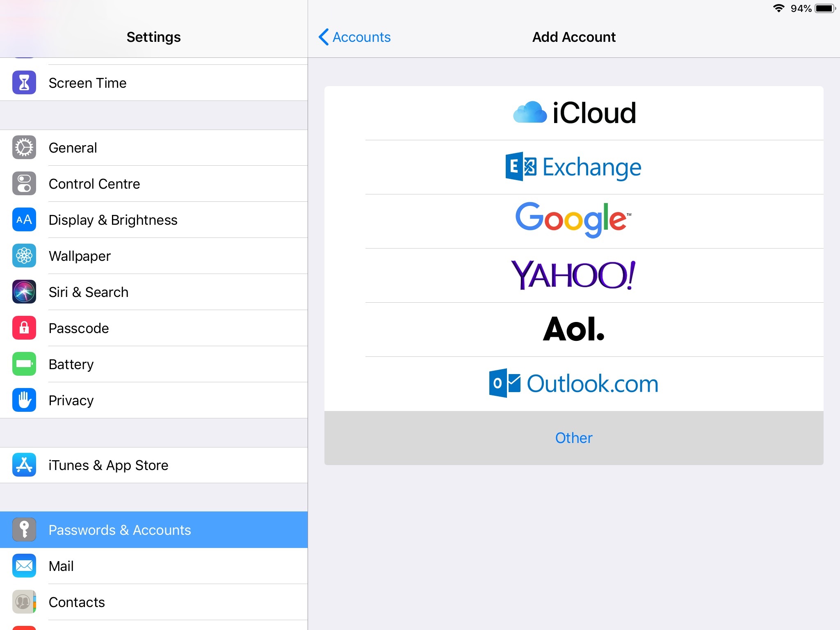Select Contacts in settings list

[x=154, y=602]
